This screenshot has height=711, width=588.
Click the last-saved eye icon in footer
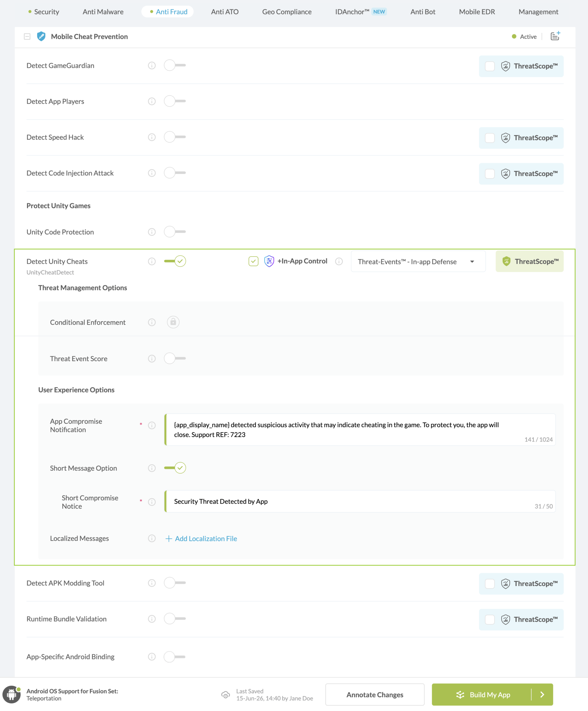225,695
